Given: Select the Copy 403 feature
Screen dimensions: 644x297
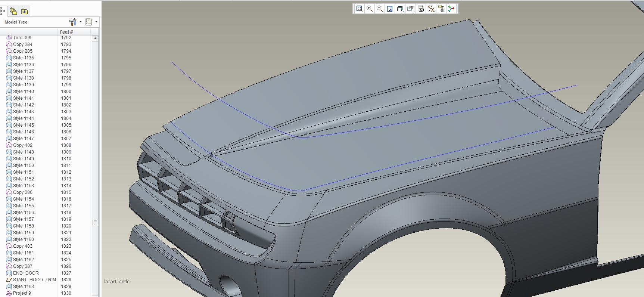Looking at the screenshot, I should click(23, 246).
